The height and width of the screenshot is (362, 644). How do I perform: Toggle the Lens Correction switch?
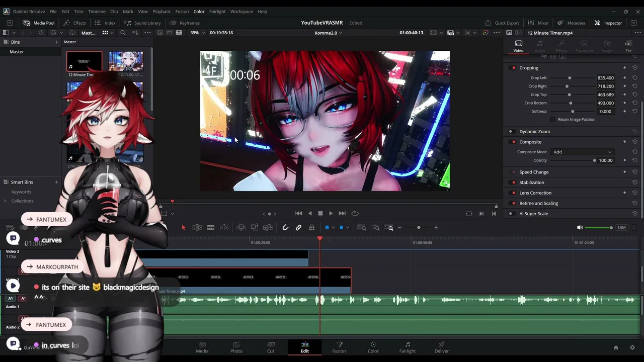click(513, 193)
